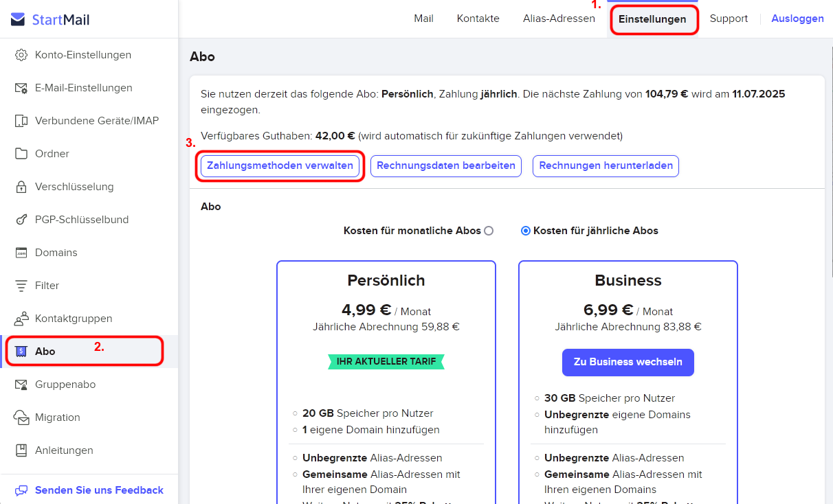Viewport: 833px width, 504px height.
Task: Click the 4,99 € price text
Action: 366,310
